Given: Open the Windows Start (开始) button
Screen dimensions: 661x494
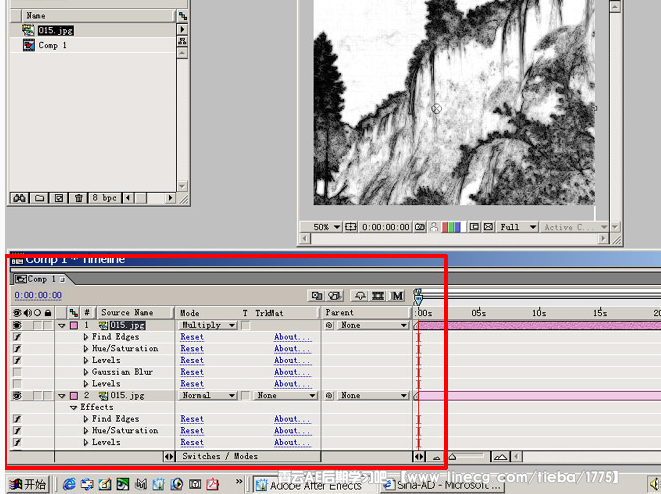Looking at the screenshot, I should [29, 484].
